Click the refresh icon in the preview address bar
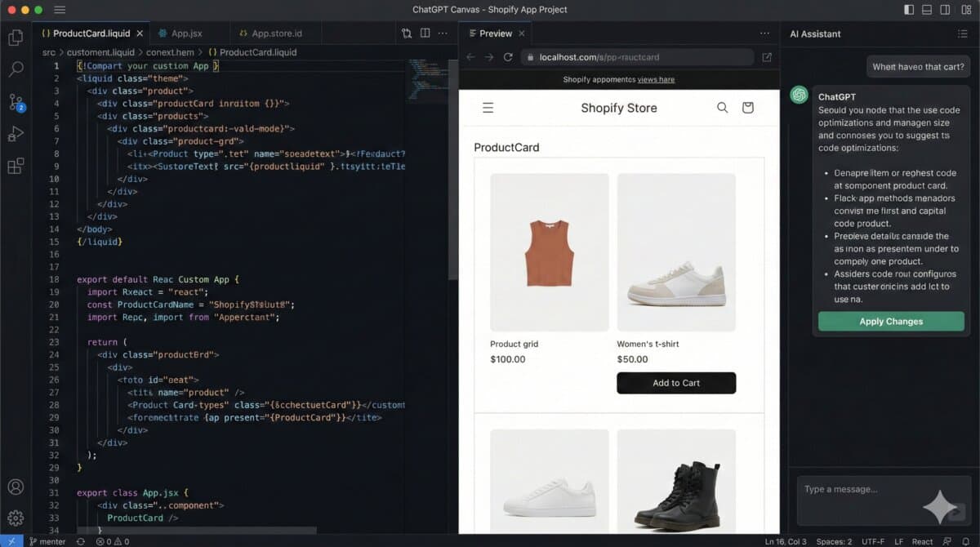The image size is (980, 547). pyautogui.click(x=508, y=57)
